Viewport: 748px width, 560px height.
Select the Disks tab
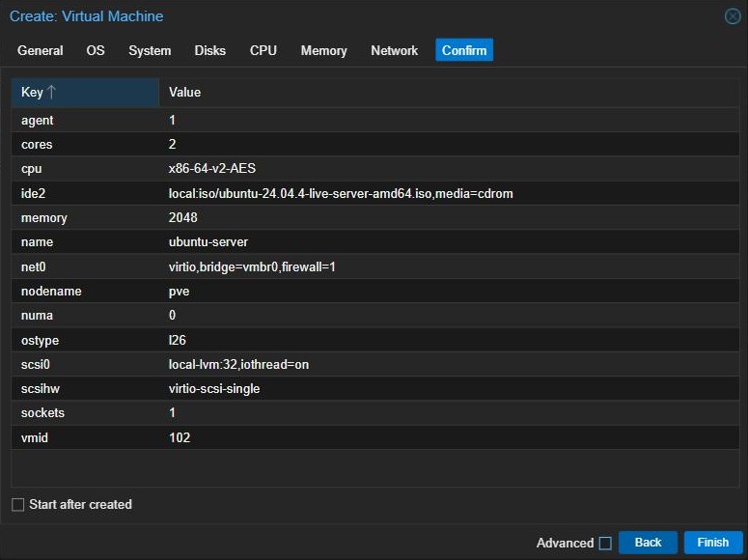(x=209, y=50)
